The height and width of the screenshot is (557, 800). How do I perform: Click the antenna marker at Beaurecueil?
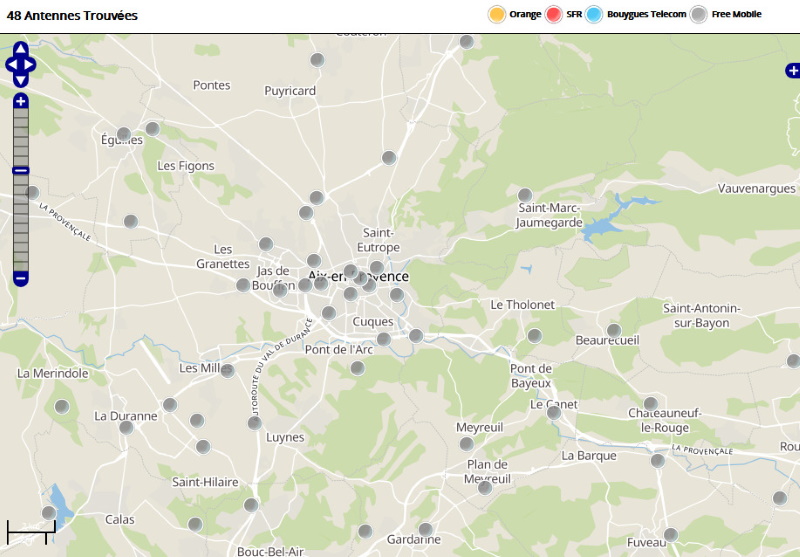coord(614,330)
